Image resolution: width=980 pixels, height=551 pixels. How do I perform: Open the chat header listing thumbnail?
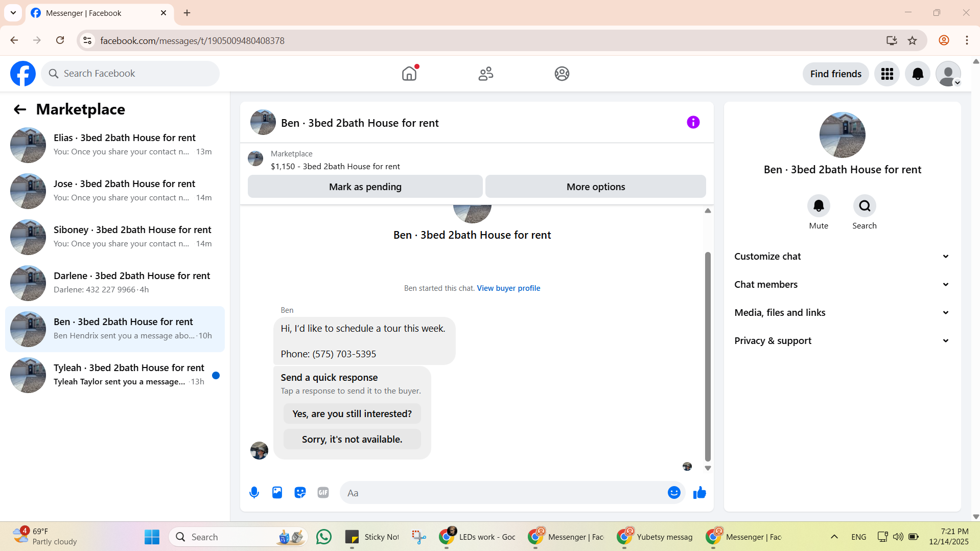tap(263, 122)
